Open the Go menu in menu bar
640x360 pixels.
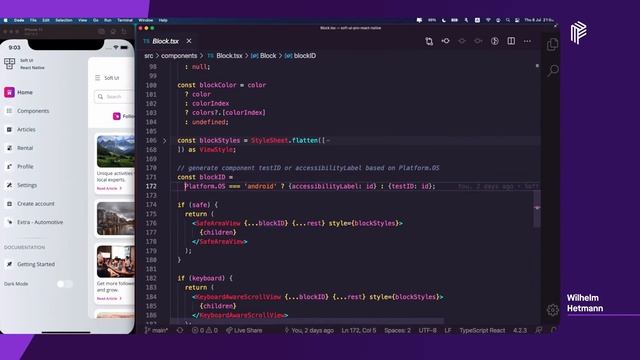(96, 20)
